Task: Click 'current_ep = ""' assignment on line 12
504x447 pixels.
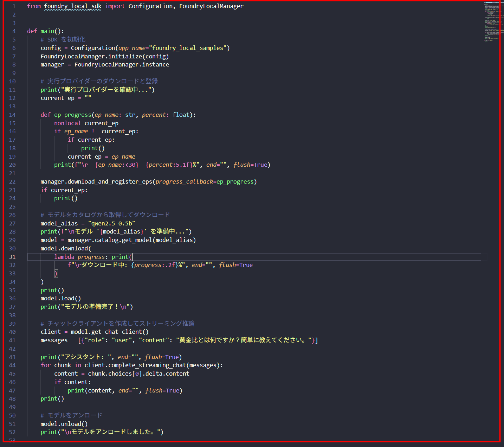Action: tap(66, 98)
